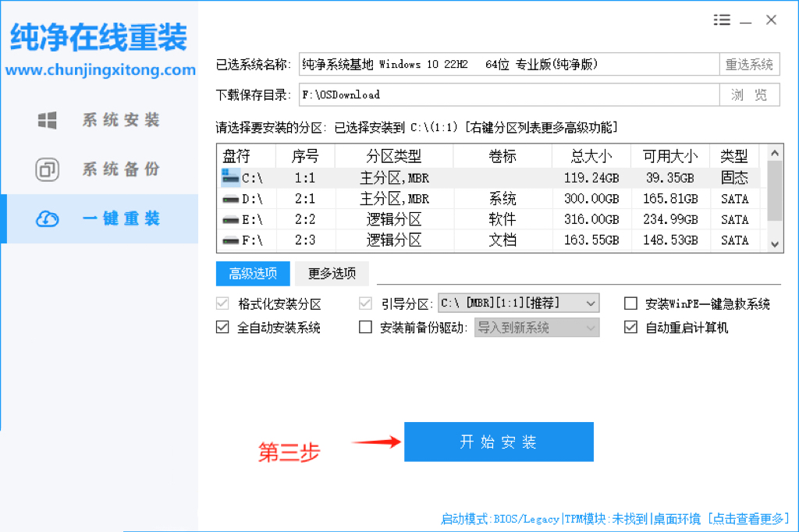The width and height of the screenshot is (799, 532).
Task: Select the C:\ drive icon in partition list
Action: (x=230, y=177)
